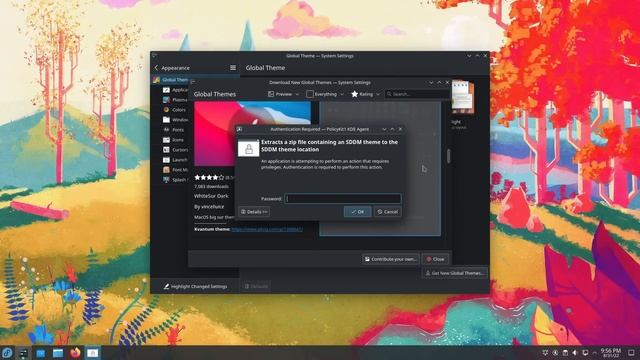
Task: Cancel the authentication dialog
Action: coord(387,212)
